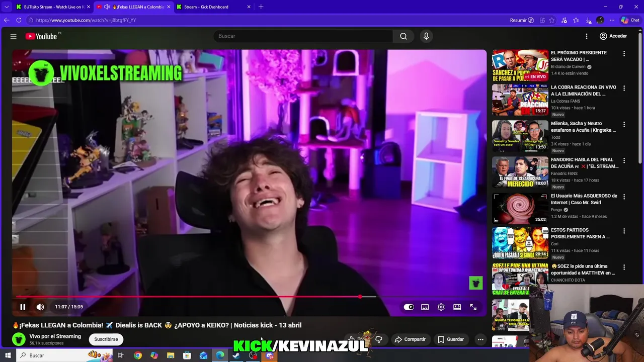Open more actions next to Guardar
The image size is (644, 362).
480,339
